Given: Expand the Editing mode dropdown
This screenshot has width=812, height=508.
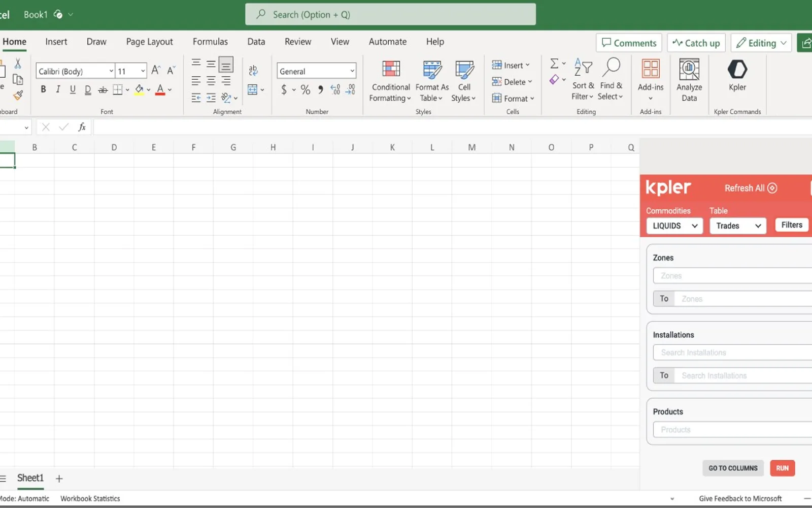Looking at the screenshot, I should click(761, 43).
